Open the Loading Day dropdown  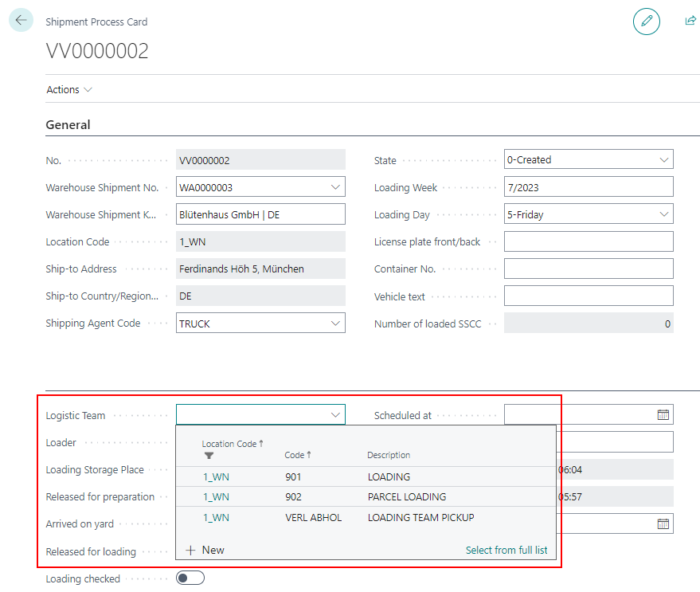tap(664, 214)
